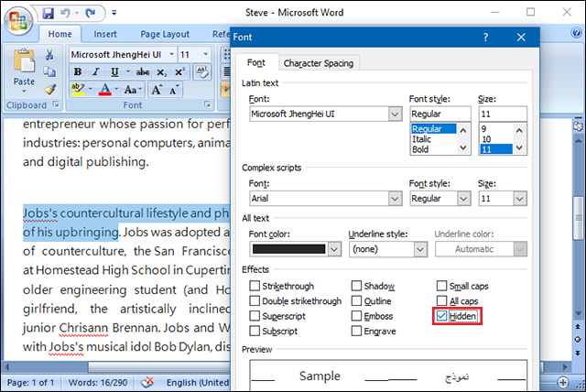Open Complex scripts Font dropdown
586x392 pixels.
pyautogui.click(x=395, y=199)
